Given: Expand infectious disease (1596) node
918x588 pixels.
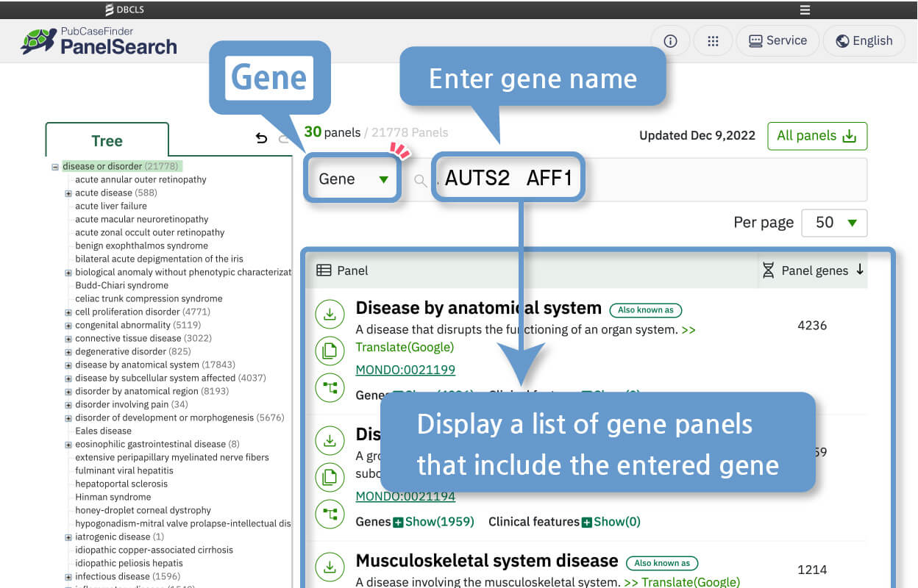Looking at the screenshot, I should (x=68, y=577).
